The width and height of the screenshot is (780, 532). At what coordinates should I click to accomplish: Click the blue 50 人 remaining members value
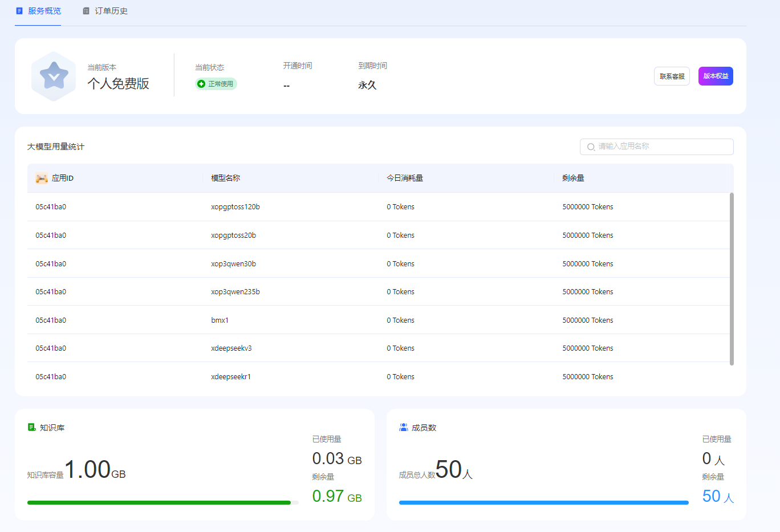718,497
